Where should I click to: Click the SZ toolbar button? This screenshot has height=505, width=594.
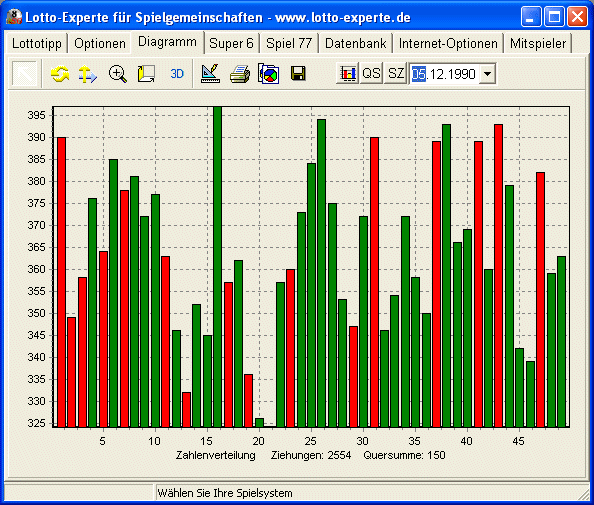[x=395, y=73]
